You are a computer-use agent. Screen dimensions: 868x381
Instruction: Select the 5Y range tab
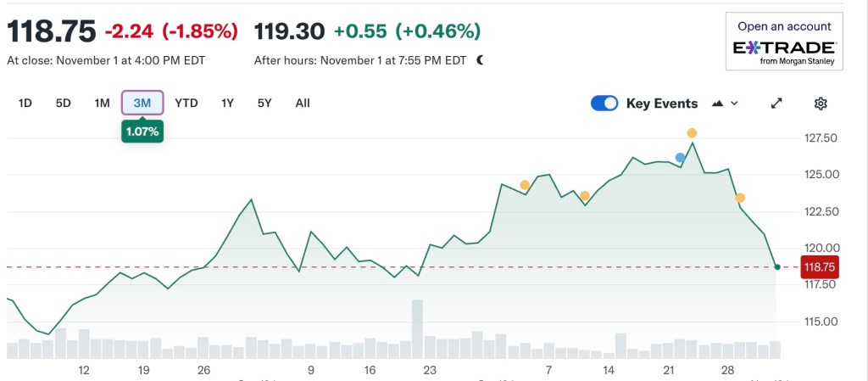click(264, 104)
